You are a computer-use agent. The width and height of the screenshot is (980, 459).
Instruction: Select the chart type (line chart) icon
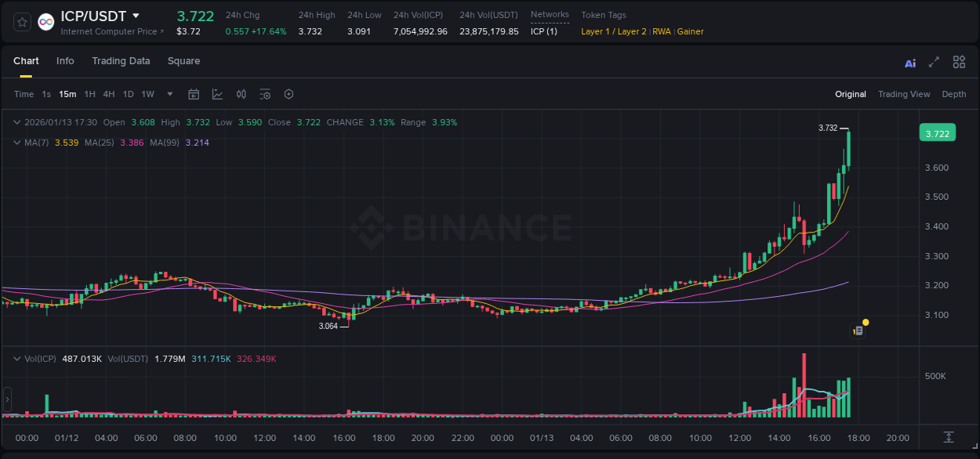coord(216,94)
